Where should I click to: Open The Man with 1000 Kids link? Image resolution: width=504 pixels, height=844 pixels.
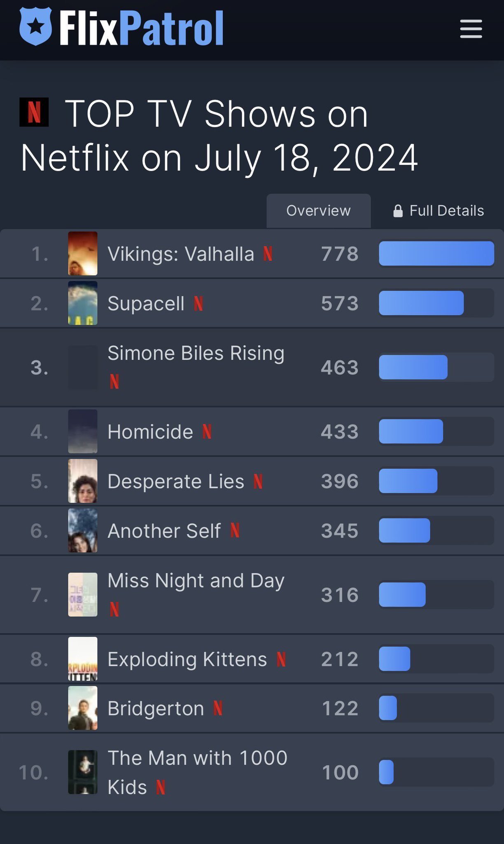pos(198,772)
